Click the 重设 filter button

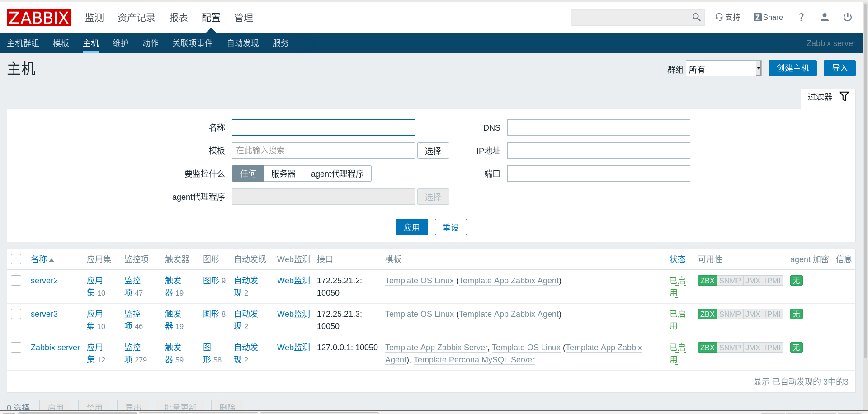click(x=451, y=227)
